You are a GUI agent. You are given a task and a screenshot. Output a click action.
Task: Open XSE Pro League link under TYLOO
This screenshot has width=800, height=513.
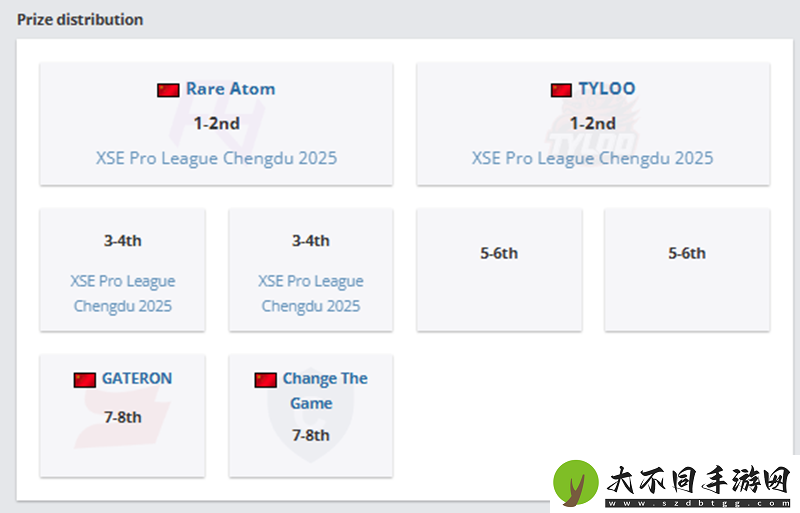point(592,158)
